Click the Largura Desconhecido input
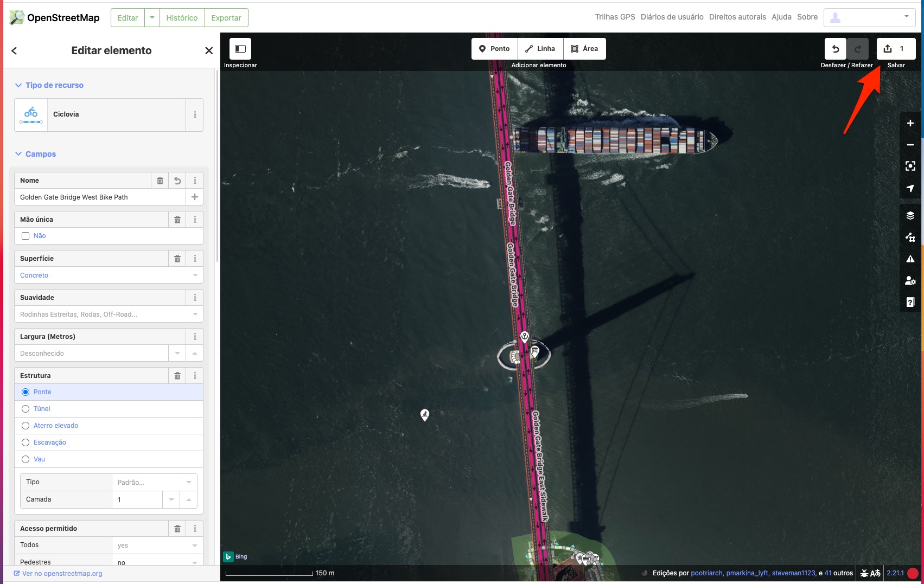Viewport: 924px width, 584px height. coord(91,353)
